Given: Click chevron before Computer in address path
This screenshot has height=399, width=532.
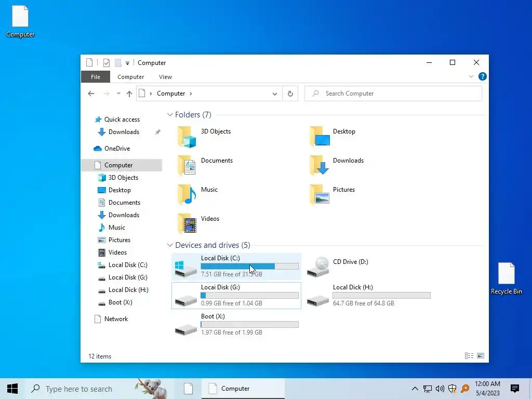Looking at the screenshot, I should point(151,94).
